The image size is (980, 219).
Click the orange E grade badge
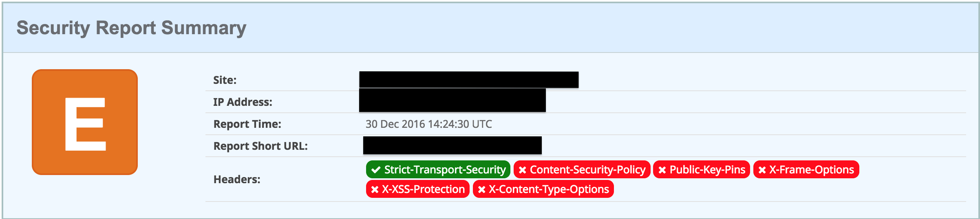[85, 122]
